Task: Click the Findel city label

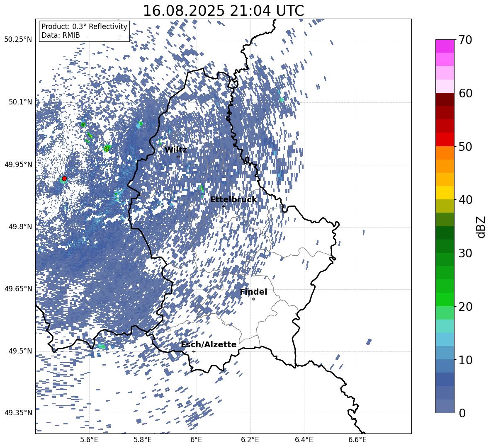Action: (x=253, y=292)
